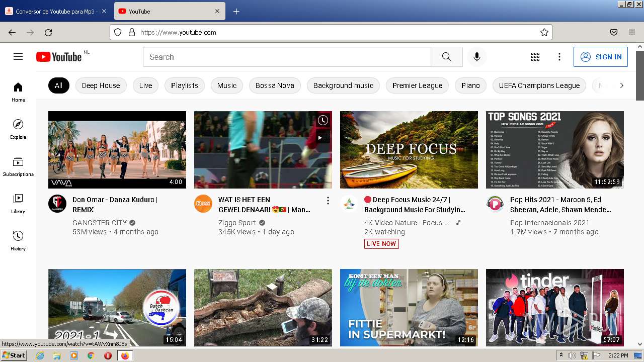The width and height of the screenshot is (644, 362).
Task: Open Library in the sidebar
Action: click(x=18, y=204)
